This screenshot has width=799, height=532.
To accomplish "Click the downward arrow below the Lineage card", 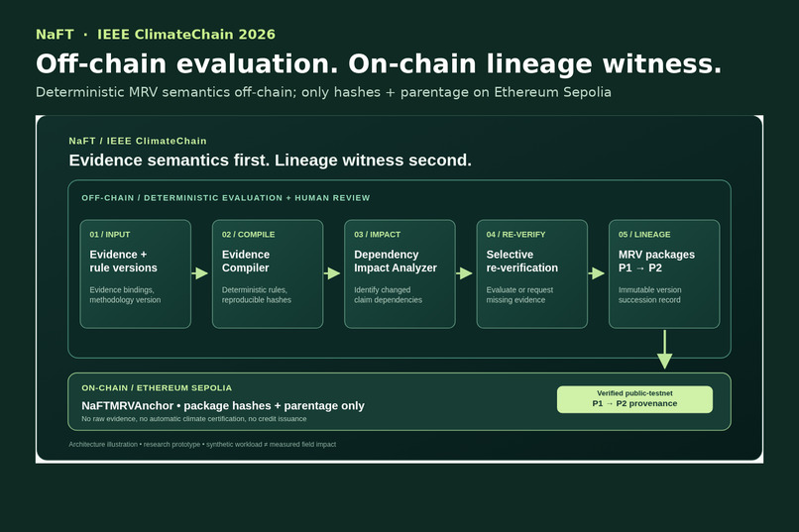I will 664,350.
